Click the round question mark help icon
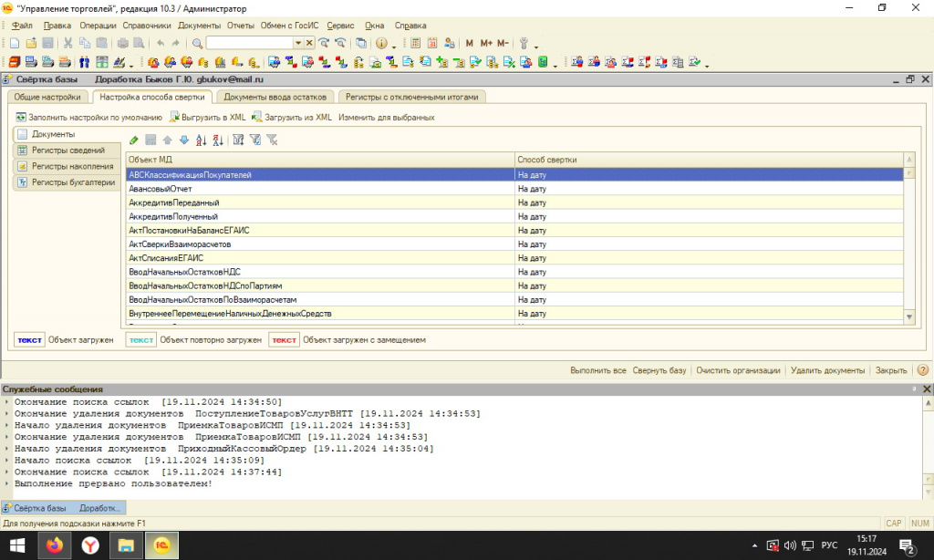This screenshot has width=934, height=560. (x=923, y=370)
